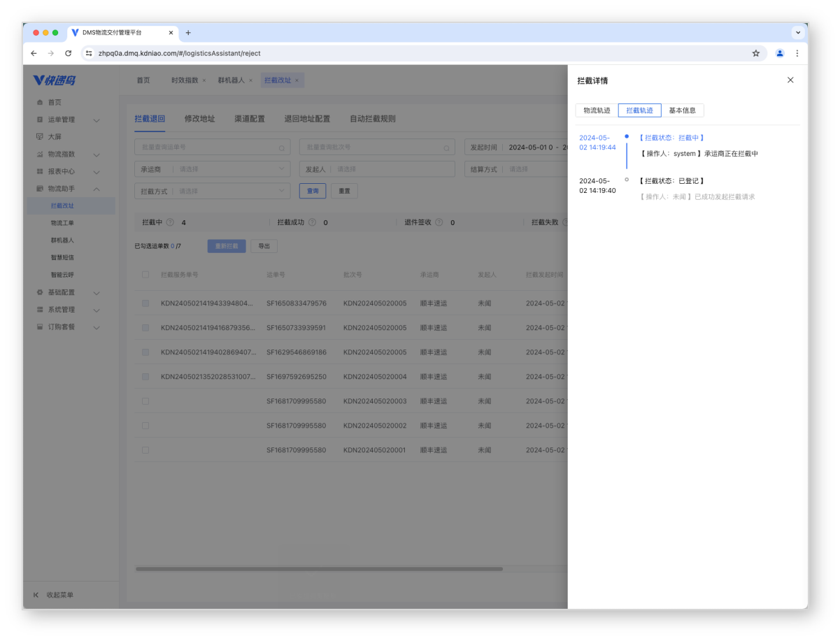This screenshot has height=641, width=840.
Task: Switch to the 基本信息 tab
Action: (x=682, y=110)
